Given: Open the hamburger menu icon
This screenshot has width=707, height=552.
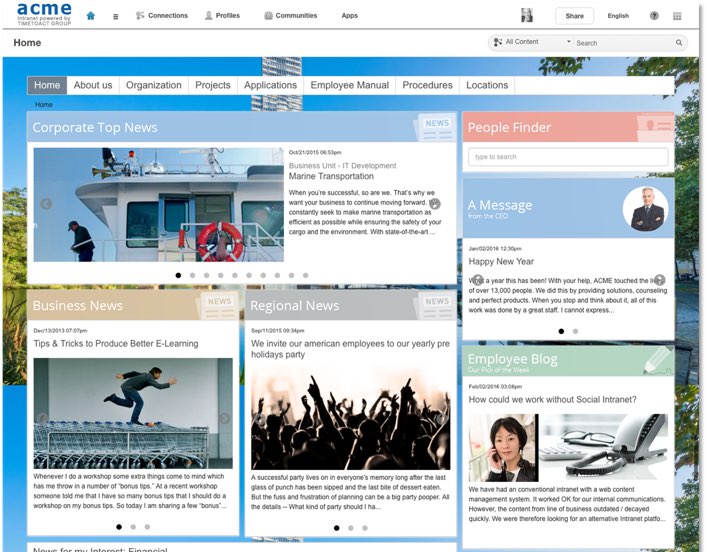Looking at the screenshot, I should point(115,16).
